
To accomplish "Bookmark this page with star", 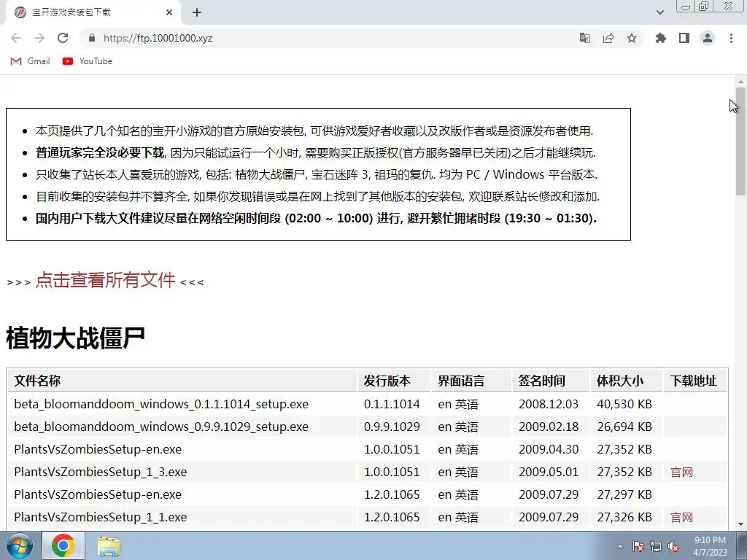I will click(632, 38).
